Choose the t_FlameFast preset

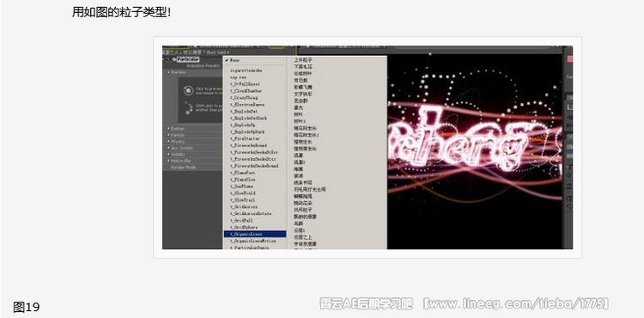coord(243,173)
